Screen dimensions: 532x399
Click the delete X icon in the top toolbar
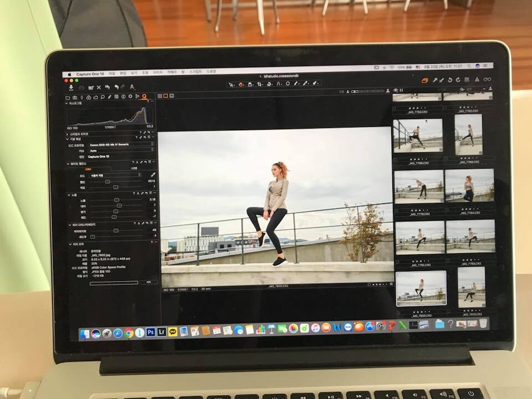coord(99,88)
